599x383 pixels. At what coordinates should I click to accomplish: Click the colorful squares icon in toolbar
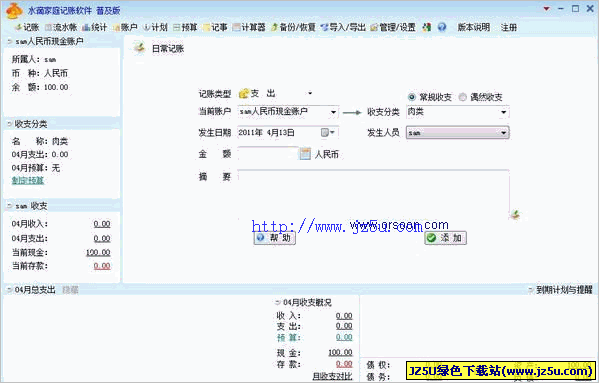coord(427,27)
